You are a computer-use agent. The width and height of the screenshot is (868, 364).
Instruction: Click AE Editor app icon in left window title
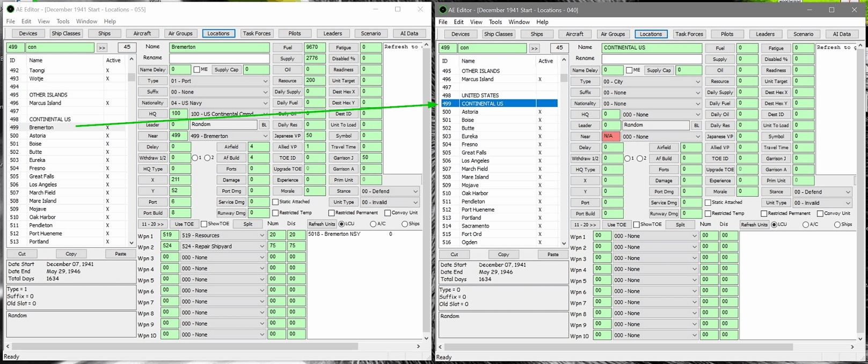click(10, 9)
